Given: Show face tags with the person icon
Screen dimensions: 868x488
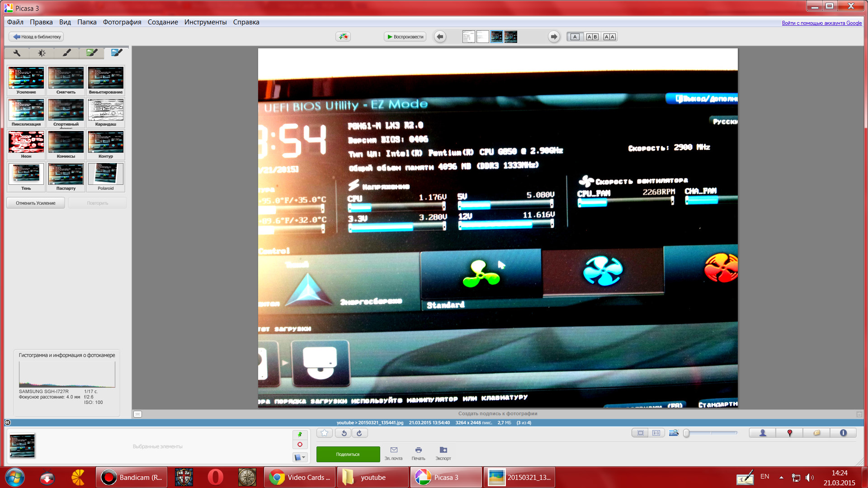Looking at the screenshot, I should pyautogui.click(x=762, y=432).
